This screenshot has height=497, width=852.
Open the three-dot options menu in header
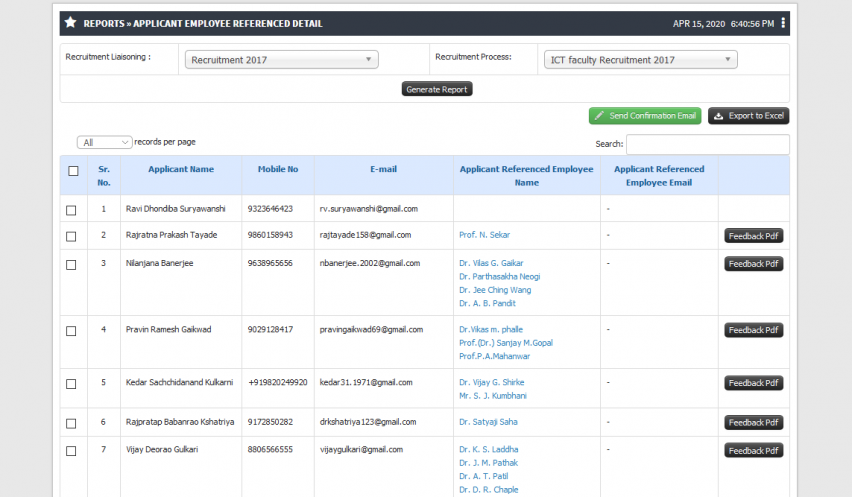tap(783, 23)
